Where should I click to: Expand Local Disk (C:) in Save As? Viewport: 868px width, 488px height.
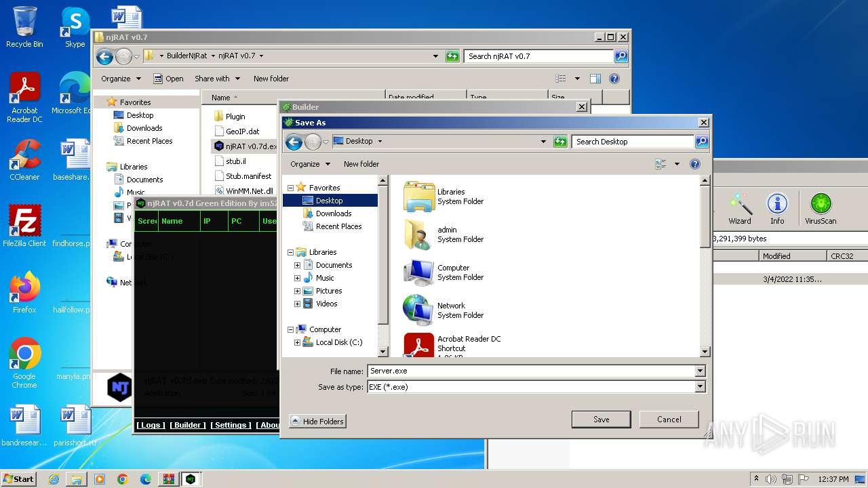(x=297, y=342)
